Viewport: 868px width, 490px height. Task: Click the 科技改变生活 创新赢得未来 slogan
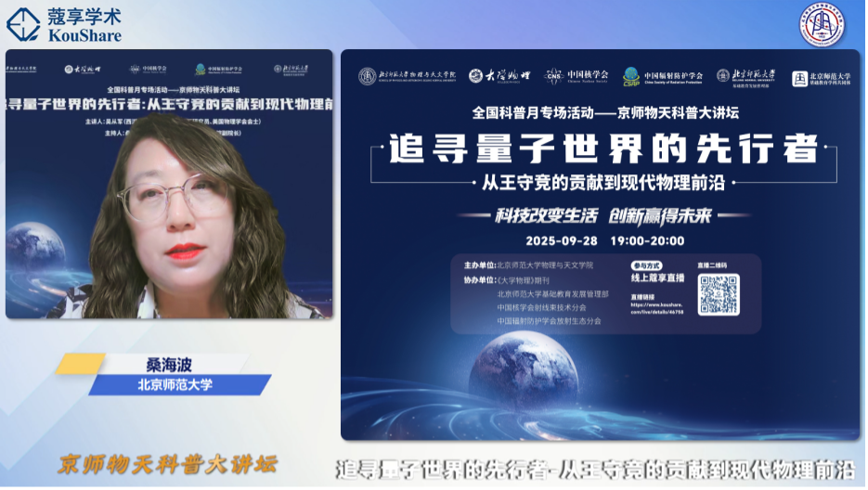(602, 215)
